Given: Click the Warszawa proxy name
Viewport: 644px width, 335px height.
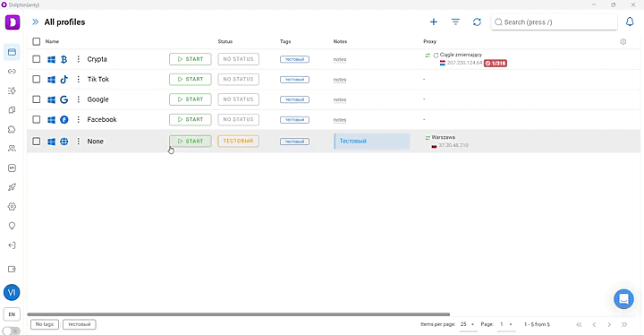Looking at the screenshot, I should click(443, 137).
